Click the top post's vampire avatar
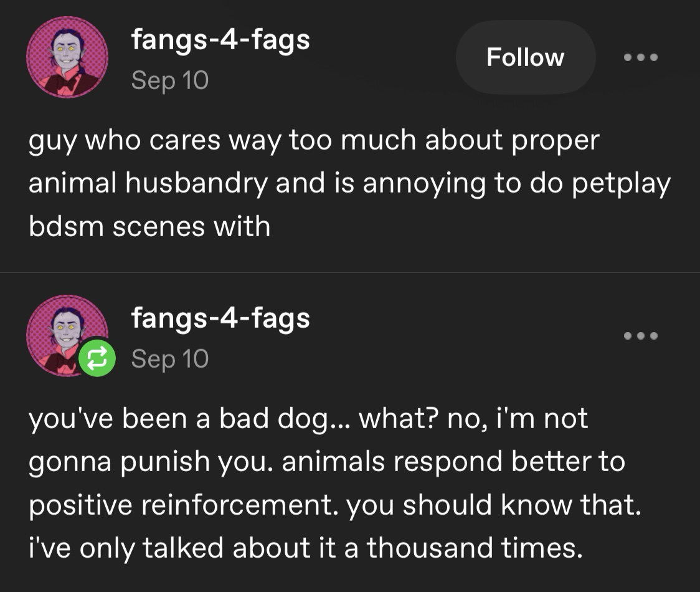The image size is (700, 592). [67, 57]
